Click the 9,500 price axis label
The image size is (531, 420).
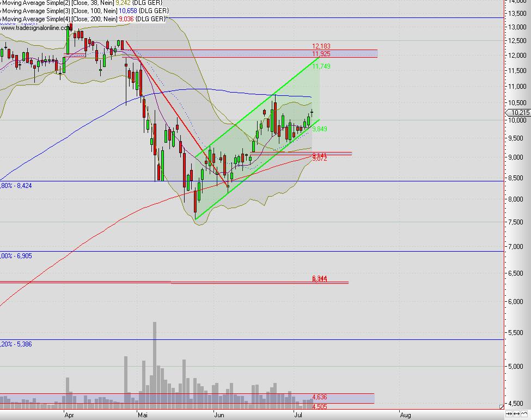[516, 138]
